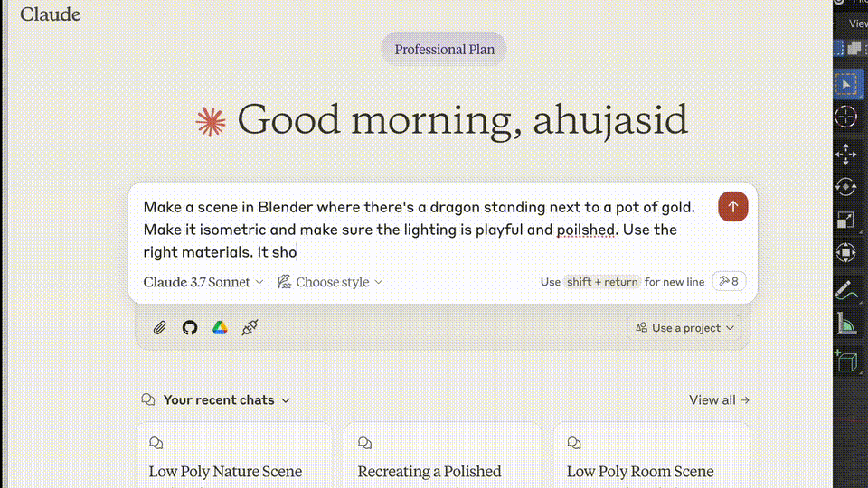Choose Blender's Annotate pencil tool
Image resolution: width=868 pixels, height=488 pixels.
pyautogui.click(x=846, y=291)
